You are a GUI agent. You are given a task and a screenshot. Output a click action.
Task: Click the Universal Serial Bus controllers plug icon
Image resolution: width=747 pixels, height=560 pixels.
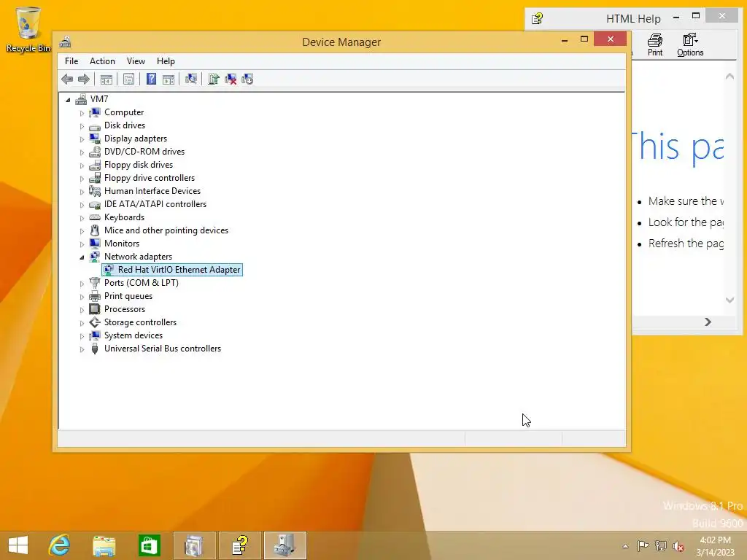pos(95,349)
